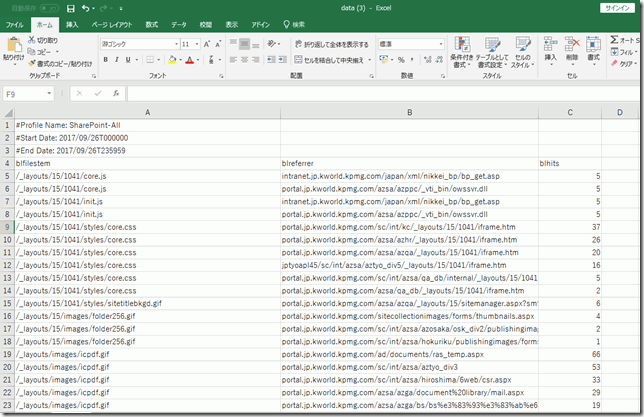Open Conditional Formatting menu
The image size is (644, 417).
coord(462,52)
